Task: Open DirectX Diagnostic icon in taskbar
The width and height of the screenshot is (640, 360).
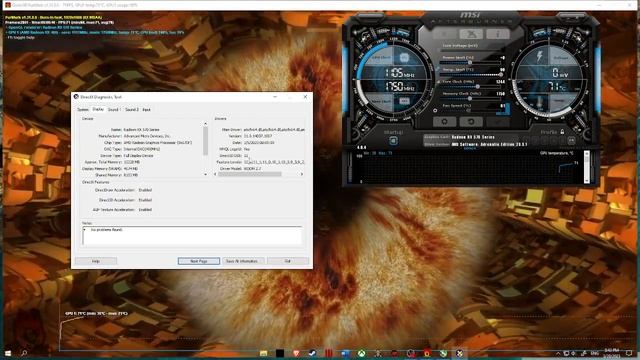Action: (x=460, y=353)
